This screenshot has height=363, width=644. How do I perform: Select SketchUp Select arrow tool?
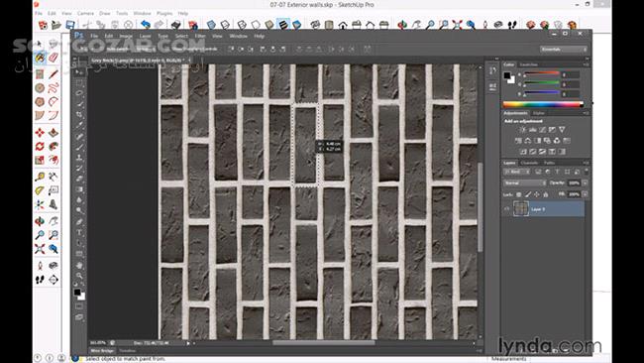40,44
